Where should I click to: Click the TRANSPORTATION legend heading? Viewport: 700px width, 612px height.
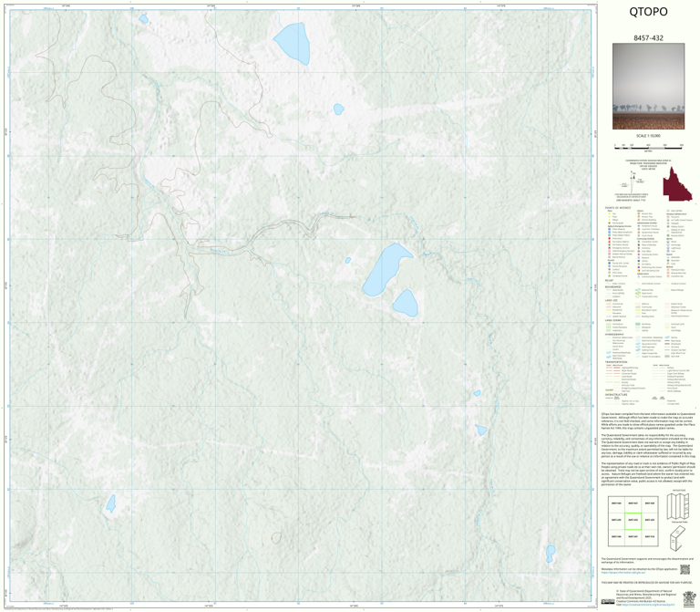618,362
